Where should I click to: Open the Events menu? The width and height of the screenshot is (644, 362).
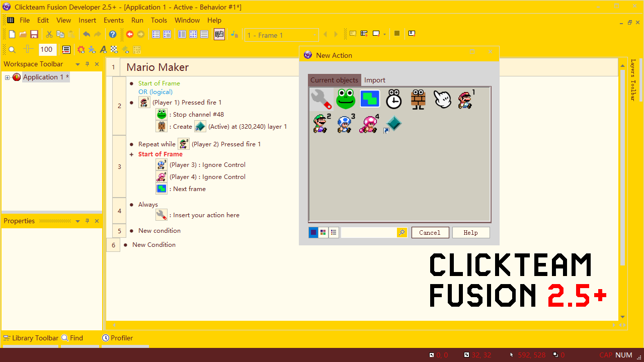(114, 20)
